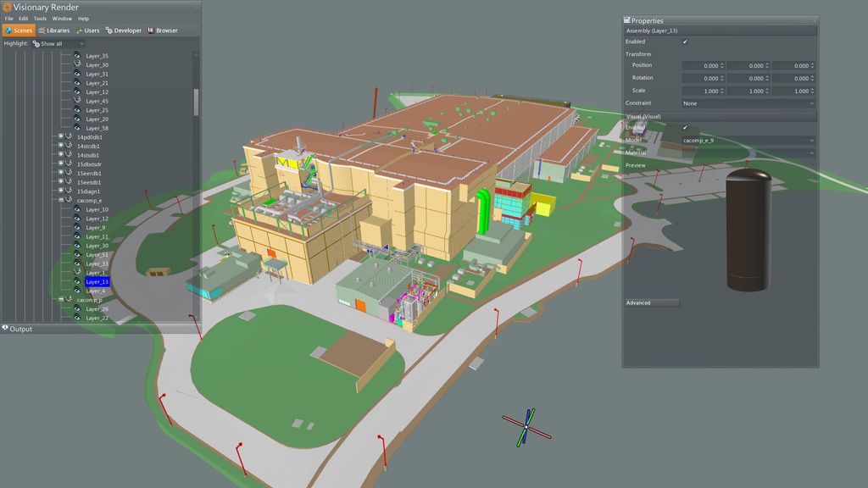
Task: Expand the 15diagn1 tree node
Action: click(x=61, y=191)
